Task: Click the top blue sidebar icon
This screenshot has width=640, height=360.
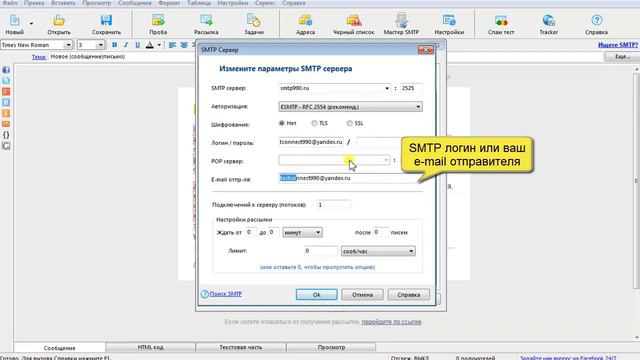Action: 6,70
